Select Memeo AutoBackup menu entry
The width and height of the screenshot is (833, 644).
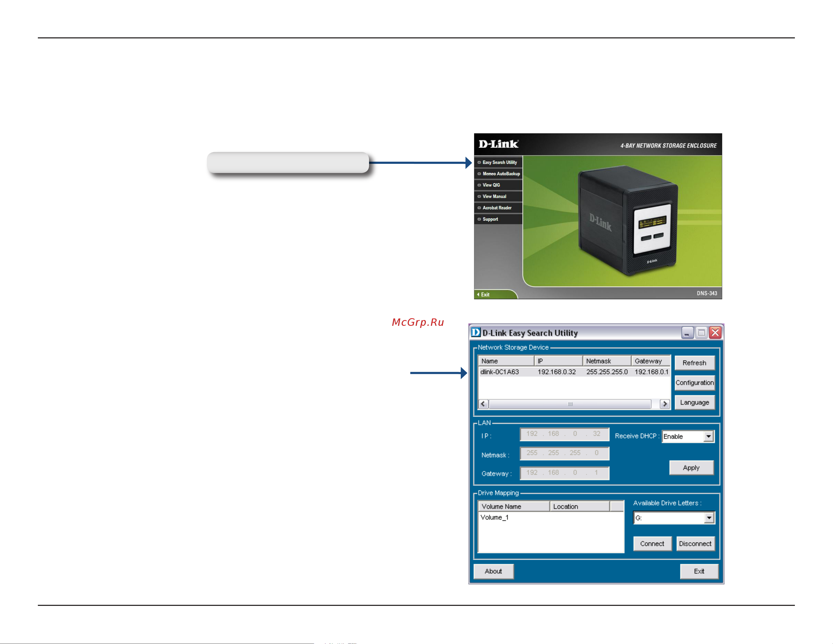pos(498,174)
